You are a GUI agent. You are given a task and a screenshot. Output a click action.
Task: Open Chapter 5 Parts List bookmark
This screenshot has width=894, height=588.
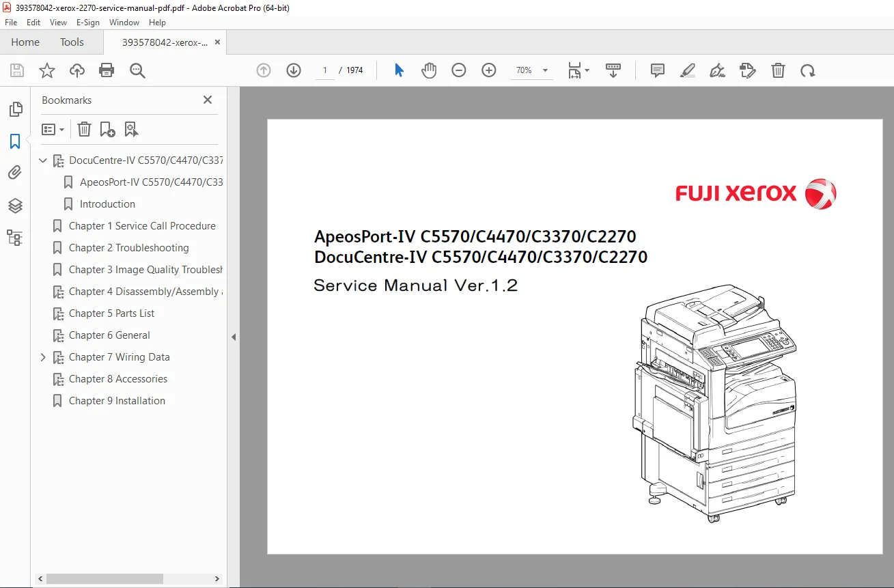click(111, 313)
